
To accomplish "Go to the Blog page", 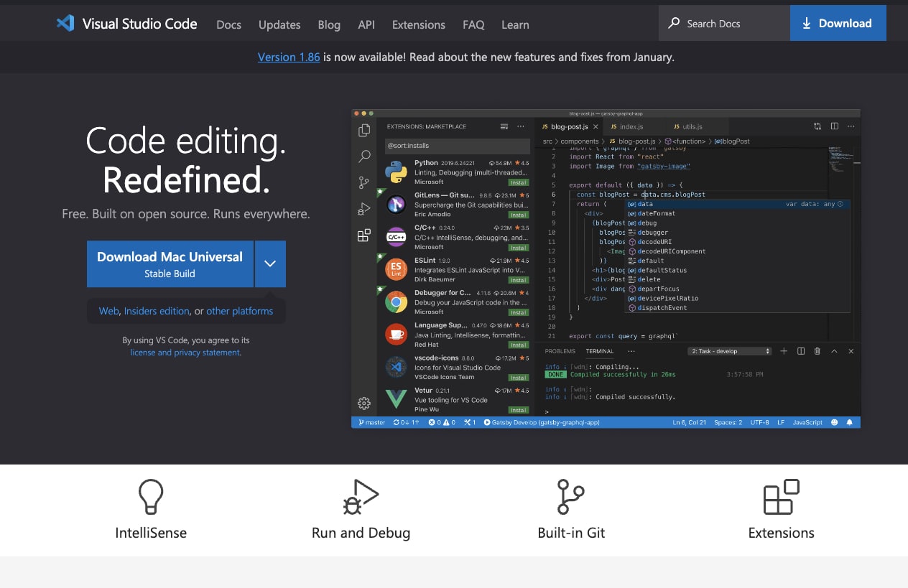I will [329, 24].
